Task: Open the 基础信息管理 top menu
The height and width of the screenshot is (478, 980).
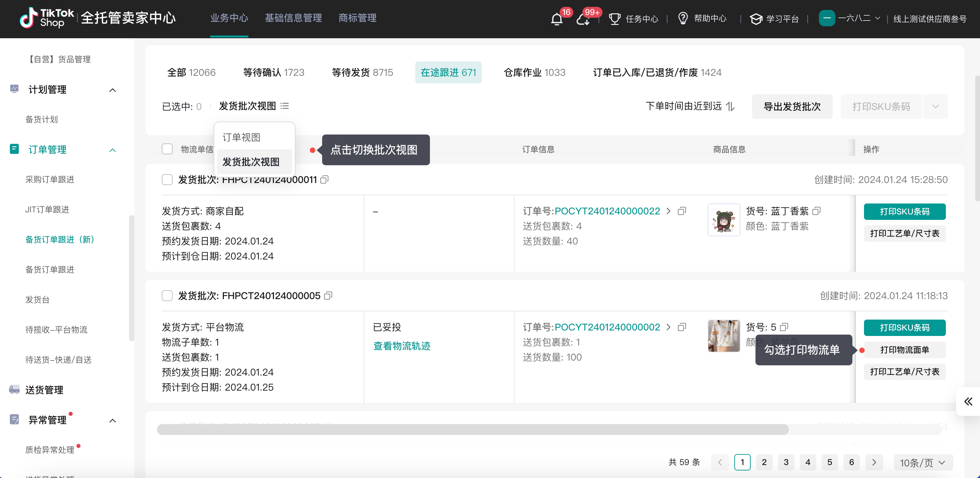Action: coord(293,18)
